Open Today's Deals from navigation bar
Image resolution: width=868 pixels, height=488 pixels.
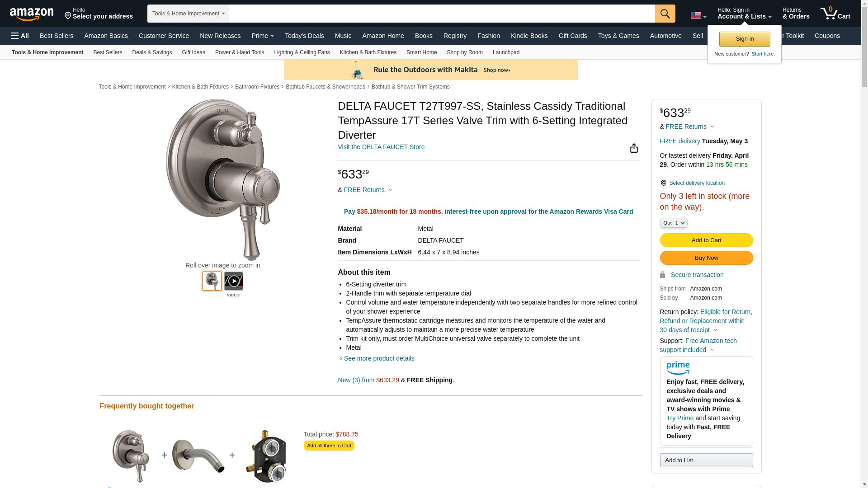point(304,36)
